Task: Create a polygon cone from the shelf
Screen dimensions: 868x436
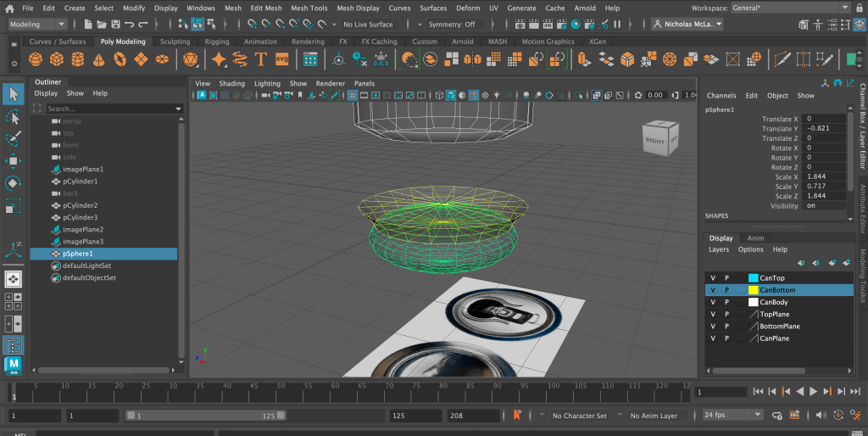Action: [x=99, y=59]
